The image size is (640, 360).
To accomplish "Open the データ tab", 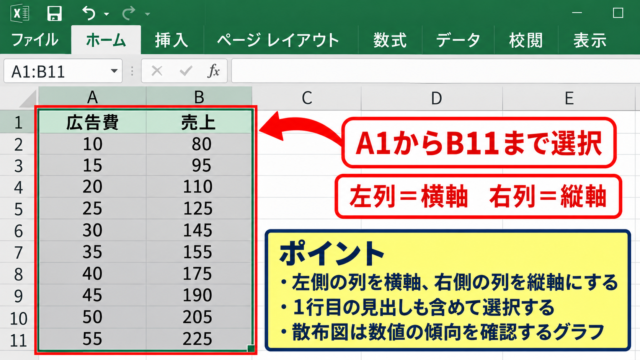I will [458, 40].
